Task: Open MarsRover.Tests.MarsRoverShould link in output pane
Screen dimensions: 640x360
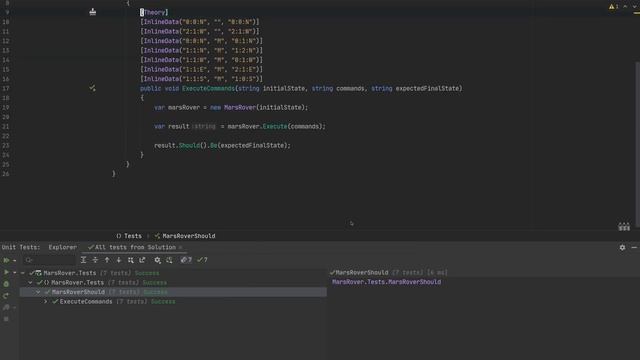Action: (387, 282)
